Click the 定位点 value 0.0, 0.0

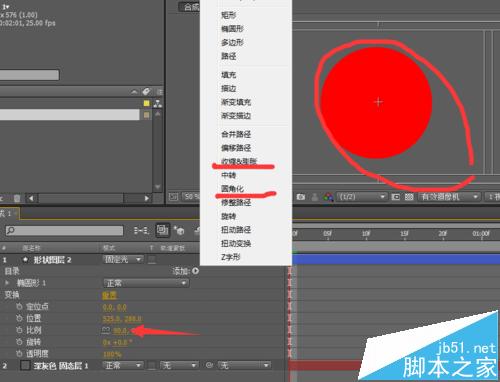point(114,307)
